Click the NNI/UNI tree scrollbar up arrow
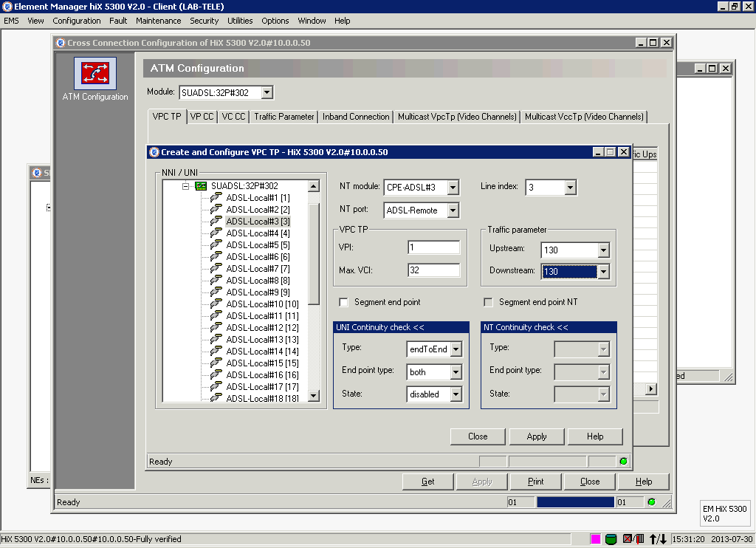Image resolution: width=756 pixels, height=548 pixels. pyautogui.click(x=313, y=186)
